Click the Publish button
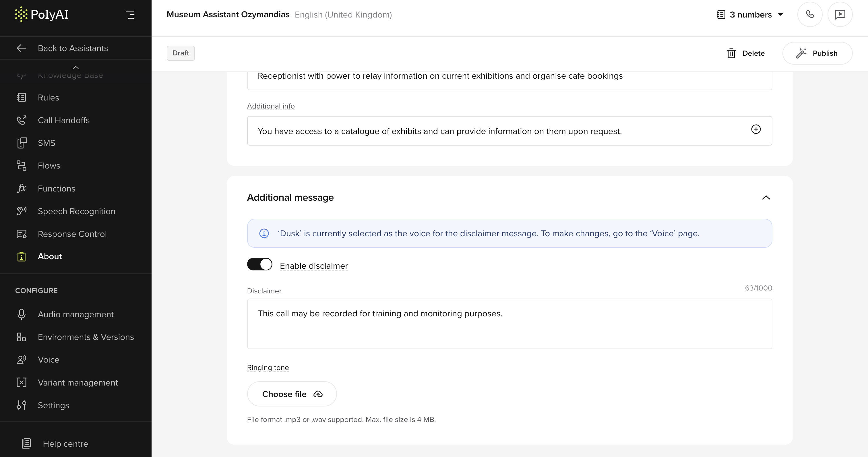This screenshot has width=868, height=457. (x=817, y=53)
